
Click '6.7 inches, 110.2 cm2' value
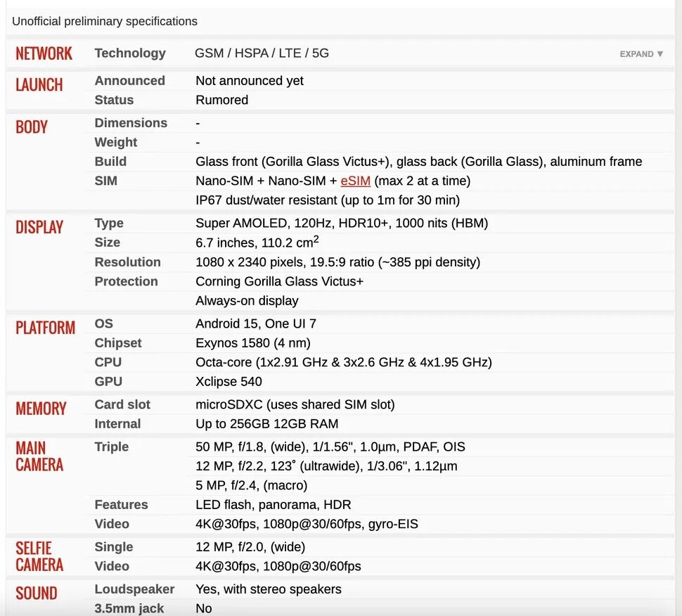[x=257, y=242]
